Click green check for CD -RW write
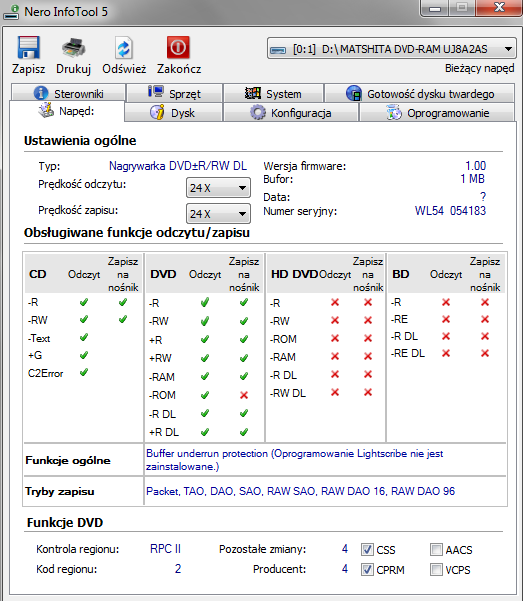The width and height of the screenshot is (523, 601). 123,319
